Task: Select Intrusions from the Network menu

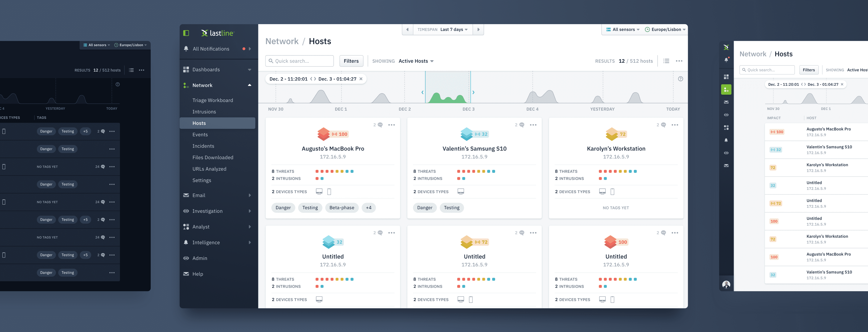Action: tap(205, 111)
